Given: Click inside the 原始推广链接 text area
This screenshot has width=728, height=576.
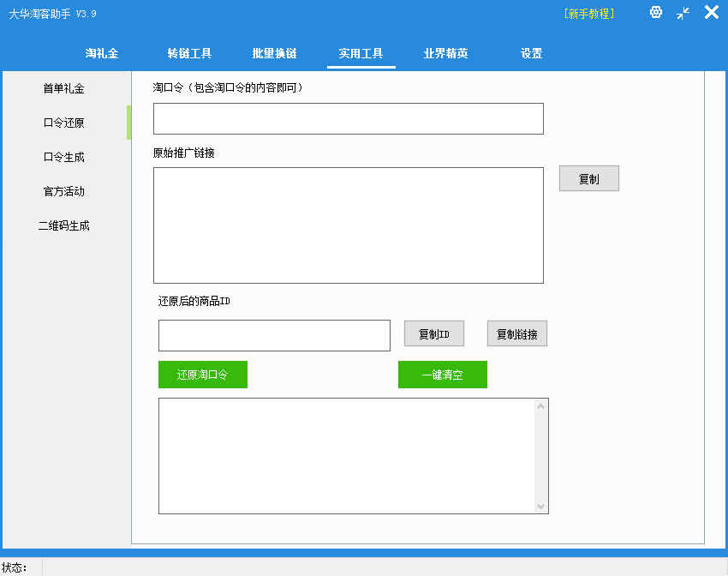Looking at the screenshot, I should [x=349, y=225].
